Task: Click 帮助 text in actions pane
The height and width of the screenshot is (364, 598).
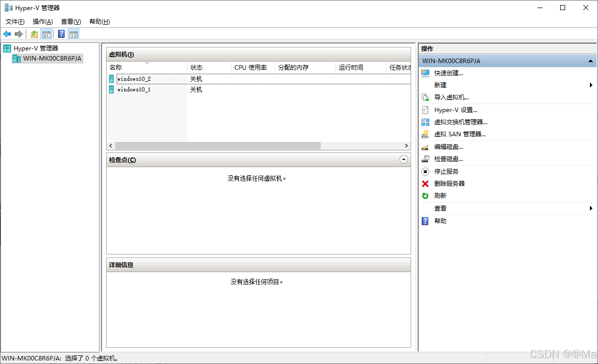Action: pos(440,221)
